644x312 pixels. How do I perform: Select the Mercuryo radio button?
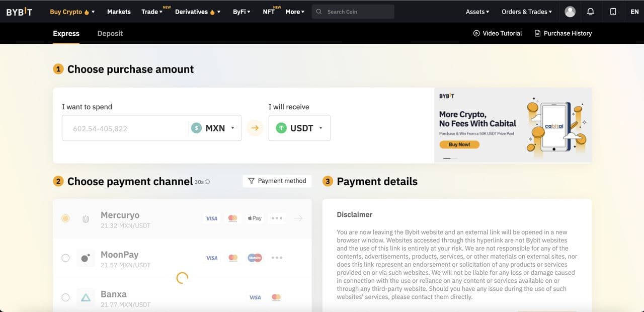click(x=65, y=218)
